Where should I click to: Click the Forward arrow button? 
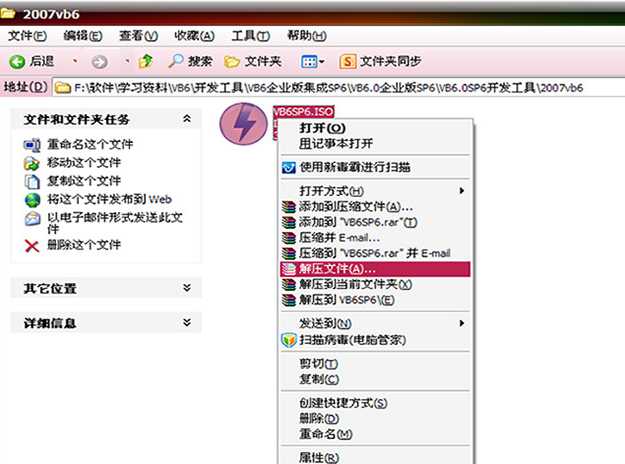tap(99, 62)
